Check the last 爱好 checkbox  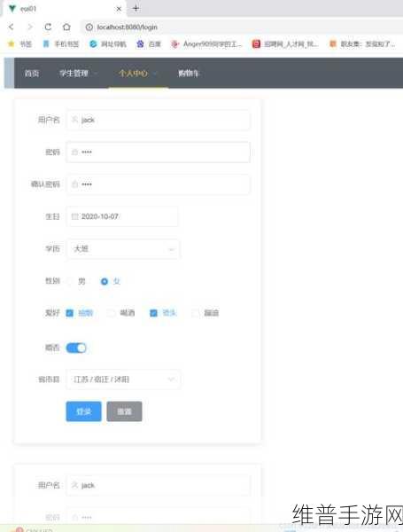pos(195,313)
